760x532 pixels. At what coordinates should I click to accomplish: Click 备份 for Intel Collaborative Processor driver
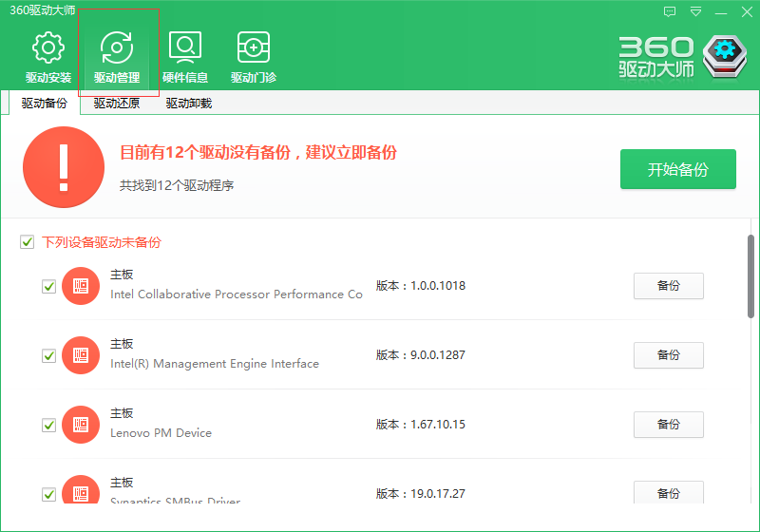(668, 286)
